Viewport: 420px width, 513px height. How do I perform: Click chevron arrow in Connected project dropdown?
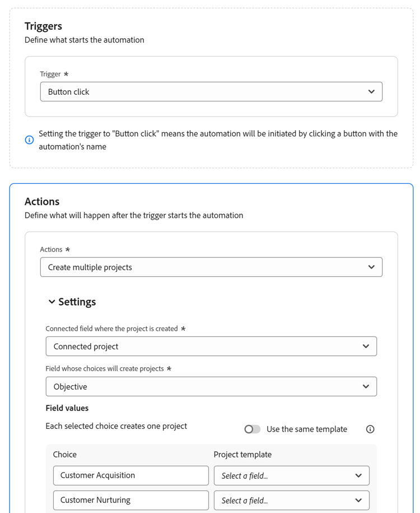coord(366,346)
